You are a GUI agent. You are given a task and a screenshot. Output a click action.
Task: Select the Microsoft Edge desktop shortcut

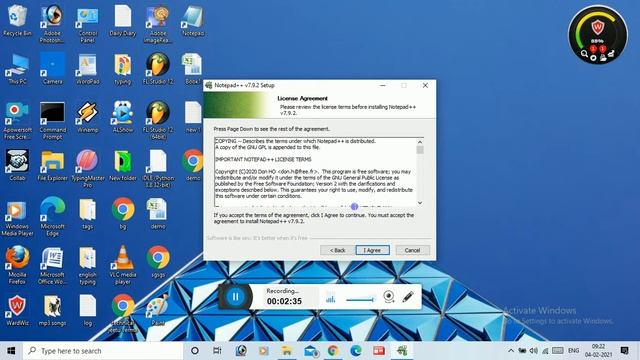click(x=52, y=217)
